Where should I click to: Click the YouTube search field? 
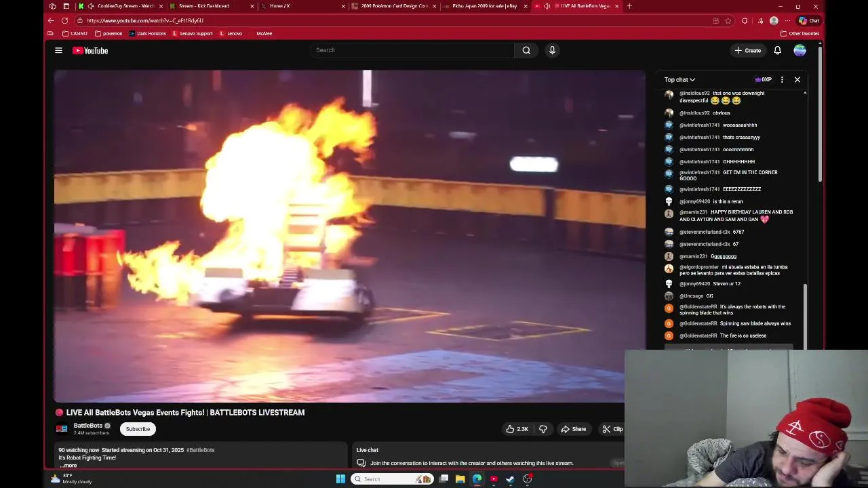point(412,50)
